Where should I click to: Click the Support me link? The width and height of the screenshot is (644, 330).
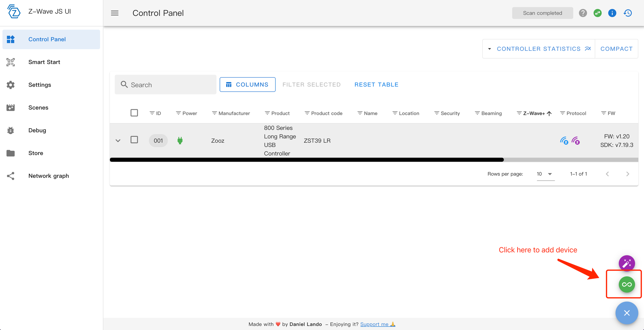click(374, 324)
